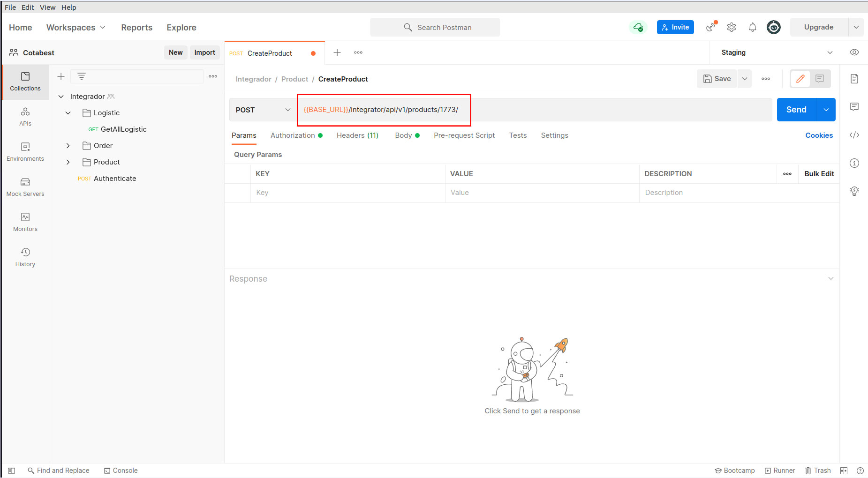Open request more actions dots beside Save

tap(766, 79)
